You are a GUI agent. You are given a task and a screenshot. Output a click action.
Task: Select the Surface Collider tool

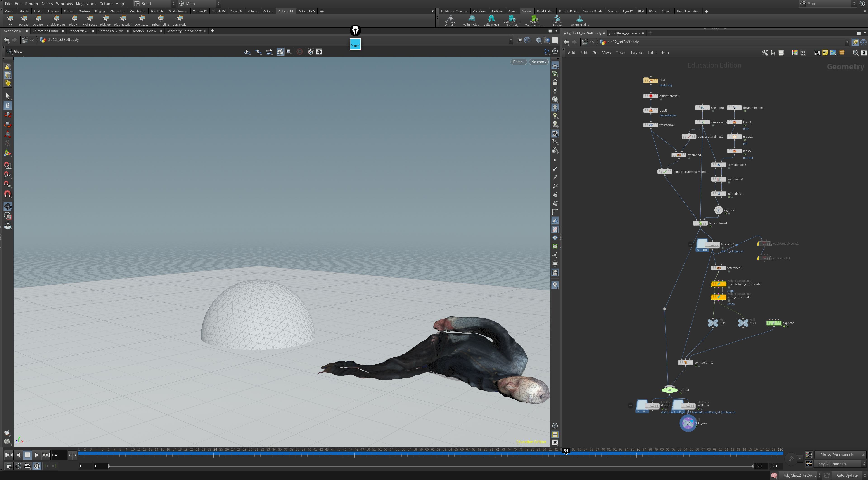point(450,21)
